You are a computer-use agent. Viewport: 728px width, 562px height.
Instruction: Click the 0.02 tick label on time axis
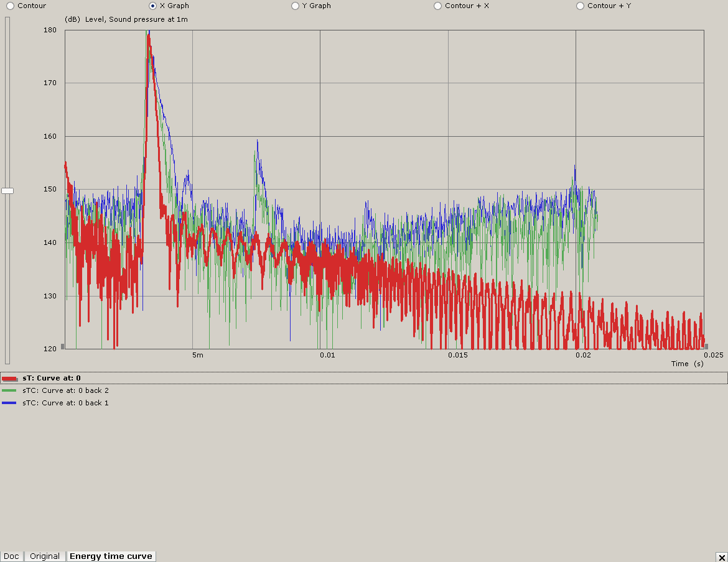583,355
